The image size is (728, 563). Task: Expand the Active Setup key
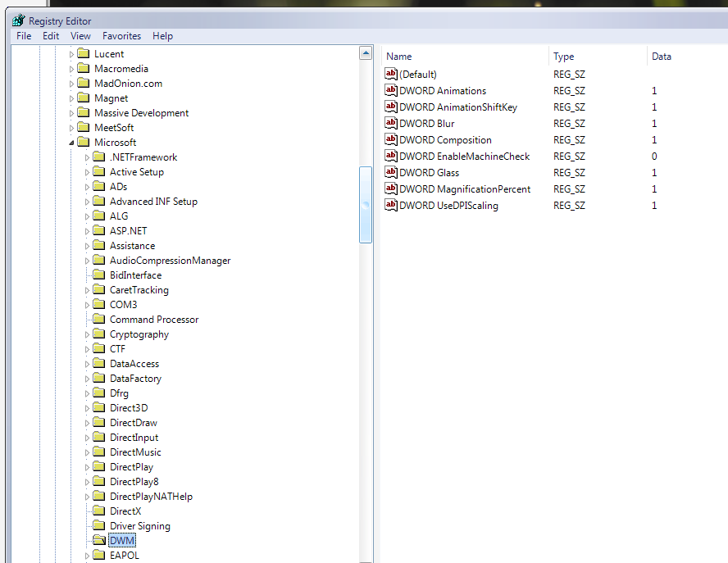tap(87, 172)
